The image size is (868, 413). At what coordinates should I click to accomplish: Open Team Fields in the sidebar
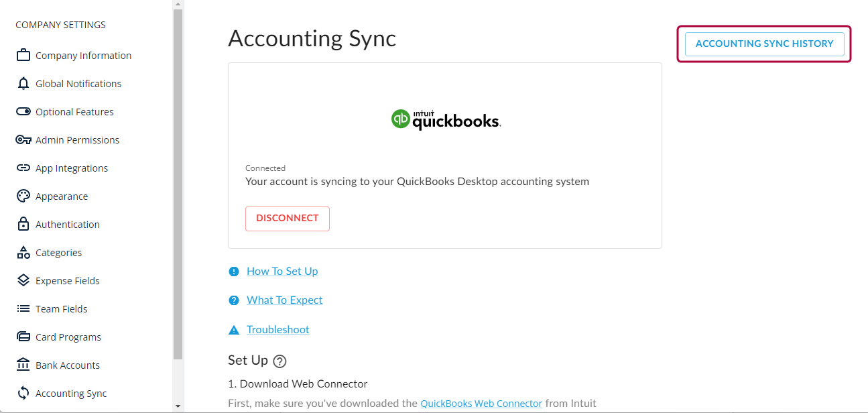tap(60, 308)
